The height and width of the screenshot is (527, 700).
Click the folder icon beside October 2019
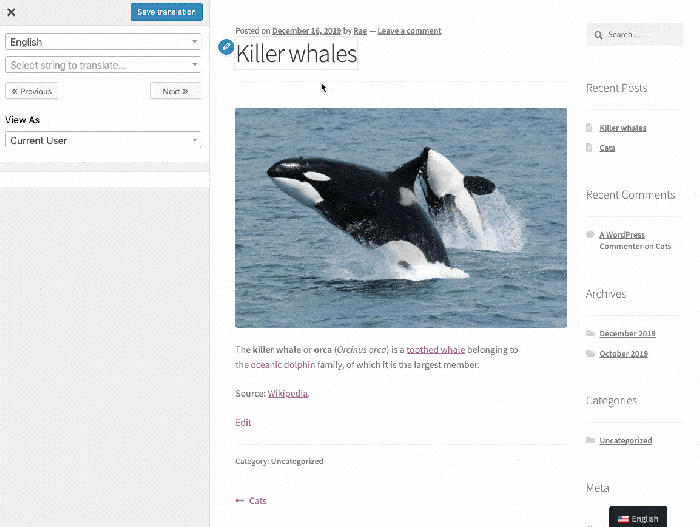(x=590, y=354)
